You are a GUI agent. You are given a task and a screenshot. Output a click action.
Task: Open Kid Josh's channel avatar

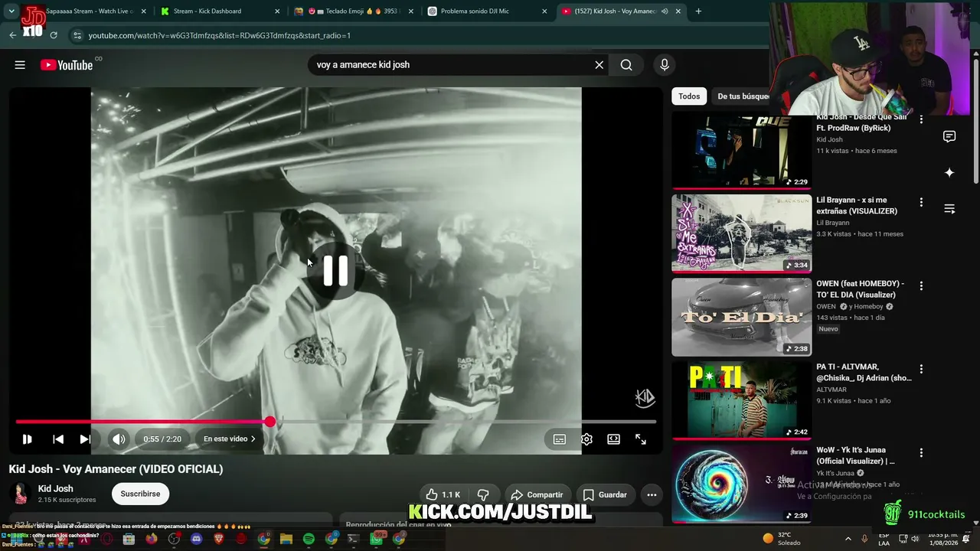[21, 494]
